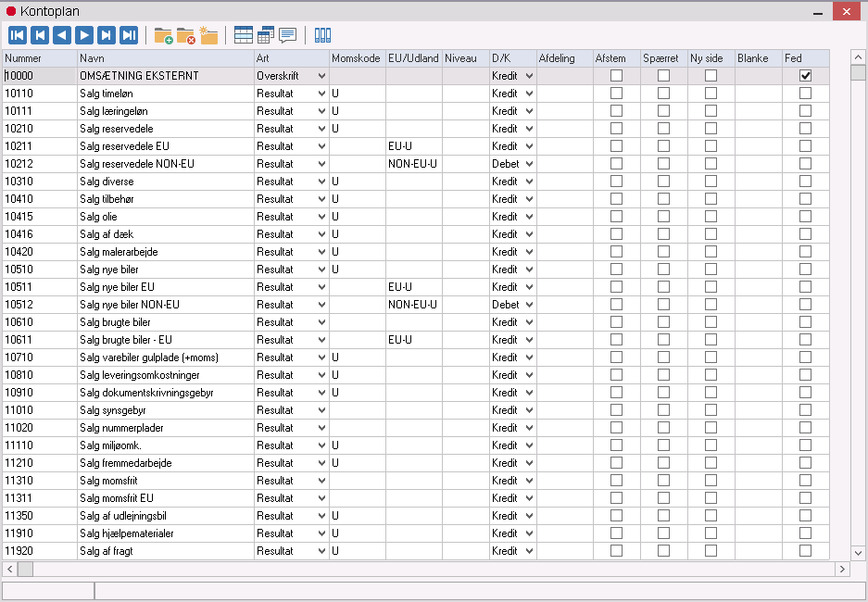Open the speech bubble comment icon

point(288,35)
